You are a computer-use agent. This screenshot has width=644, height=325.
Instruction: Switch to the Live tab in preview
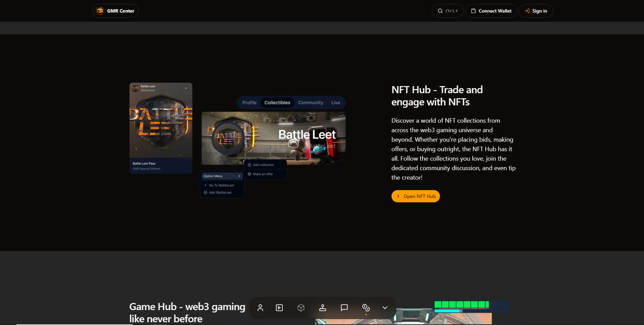tap(336, 103)
